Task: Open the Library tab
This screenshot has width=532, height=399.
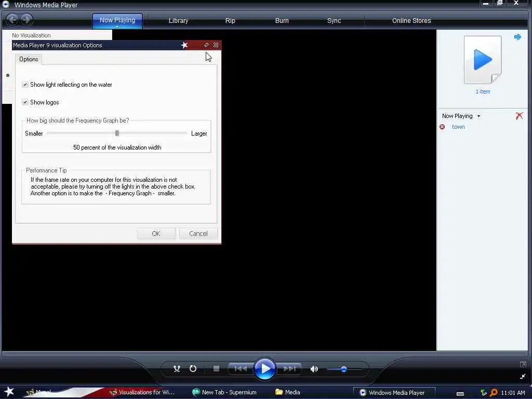Action: coord(178,21)
